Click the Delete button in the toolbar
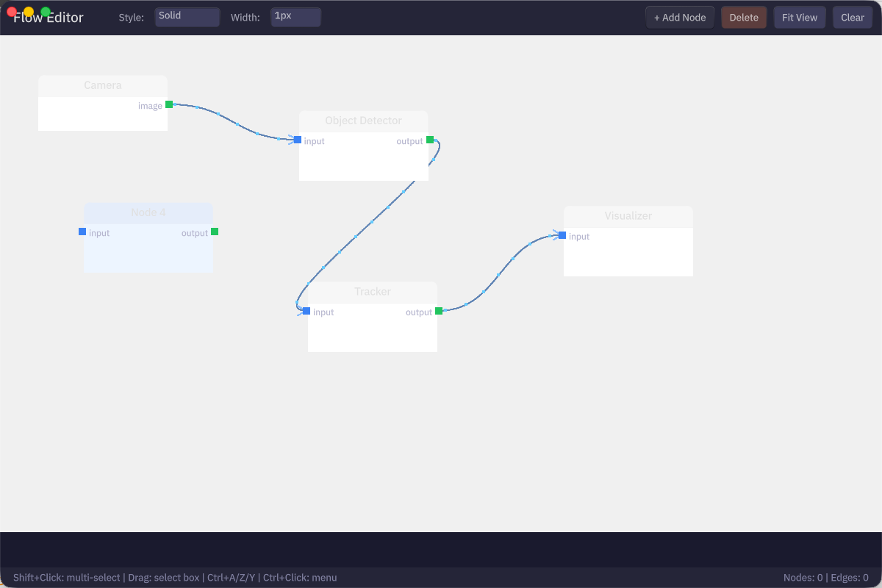The image size is (882, 588). point(743,16)
